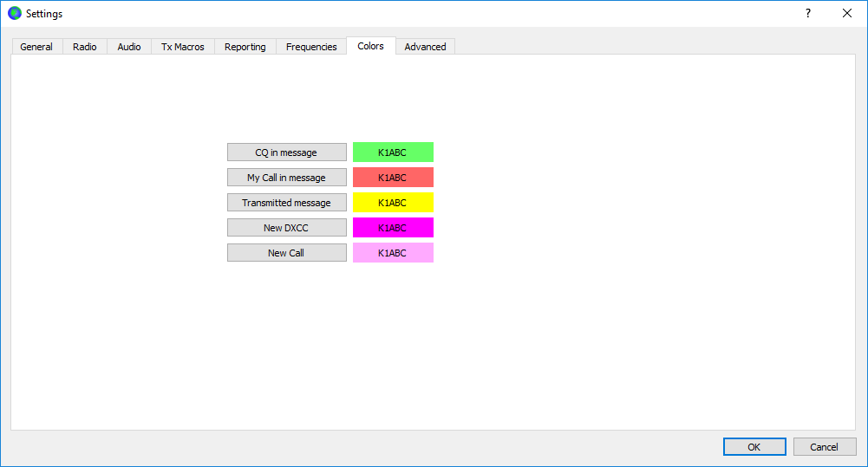This screenshot has height=467, width=868.
Task: Click the help question mark button
Action: (x=808, y=13)
